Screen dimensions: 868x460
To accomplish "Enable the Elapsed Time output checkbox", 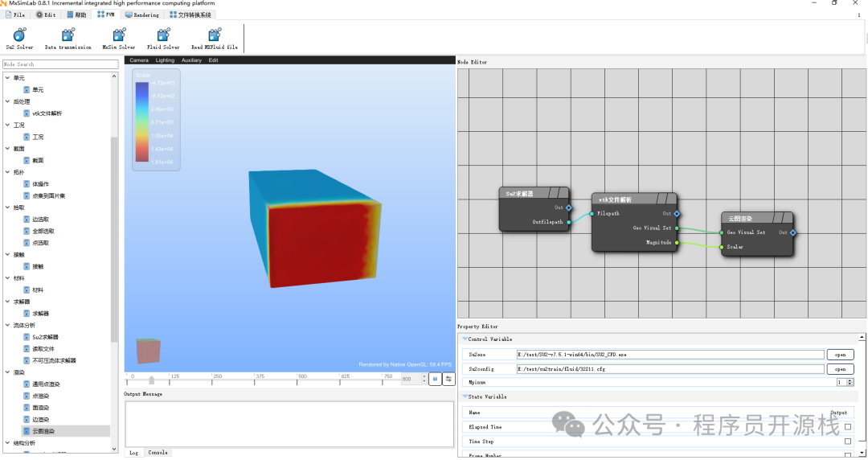I will [x=847, y=427].
